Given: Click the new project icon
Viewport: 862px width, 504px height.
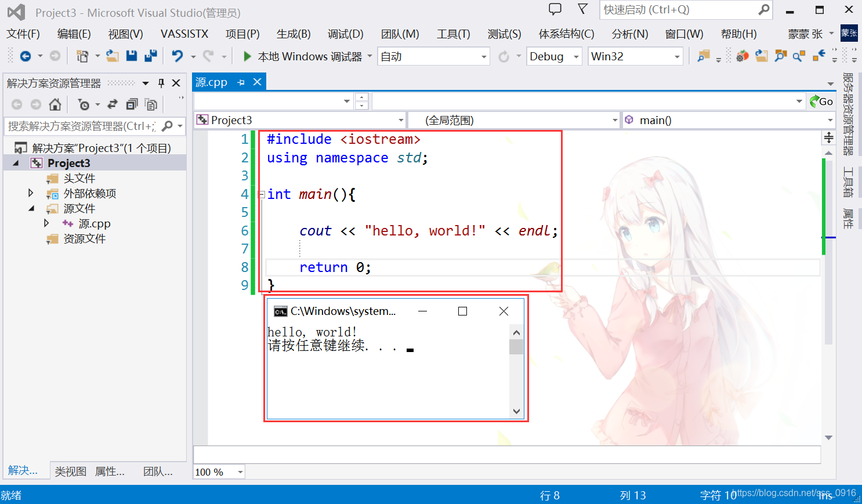Looking at the screenshot, I should point(83,56).
